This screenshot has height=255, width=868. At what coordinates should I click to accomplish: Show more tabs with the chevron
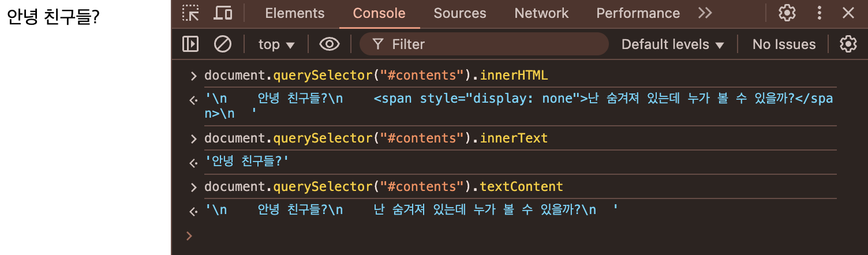pyautogui.click(x=705, y=13)
